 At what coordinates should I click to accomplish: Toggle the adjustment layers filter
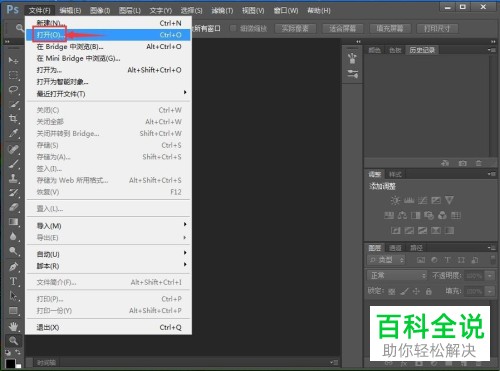click(x=434, y=260)
